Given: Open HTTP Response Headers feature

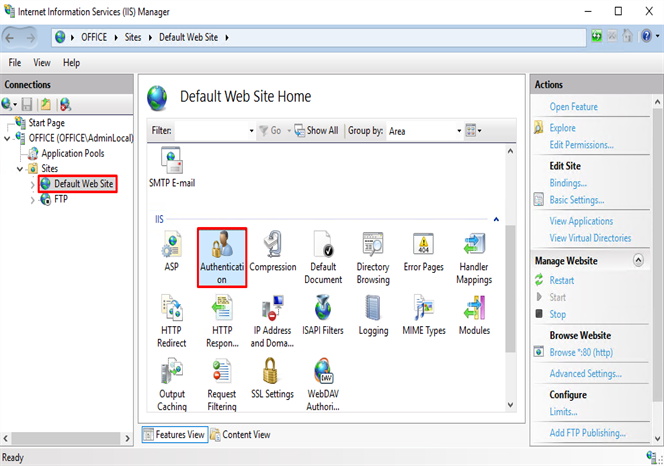Looking at the screenshot, I should [x=222, y=321].
